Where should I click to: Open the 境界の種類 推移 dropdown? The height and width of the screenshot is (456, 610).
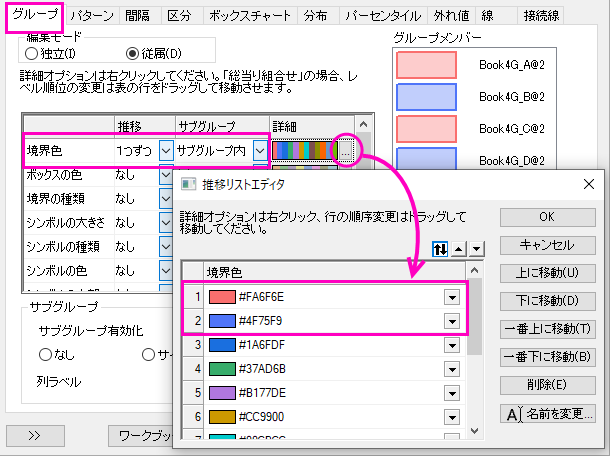tap(166, 199)
